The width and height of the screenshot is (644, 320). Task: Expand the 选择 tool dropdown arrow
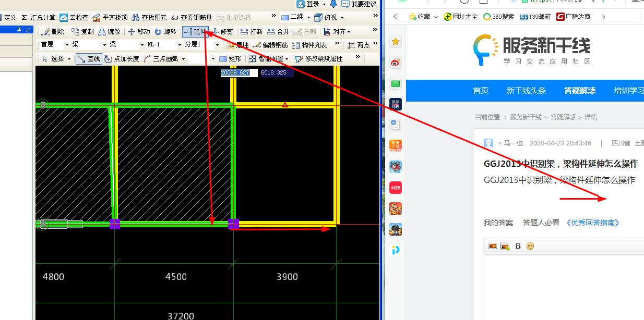pyautogui.click(x=69, y=59)
